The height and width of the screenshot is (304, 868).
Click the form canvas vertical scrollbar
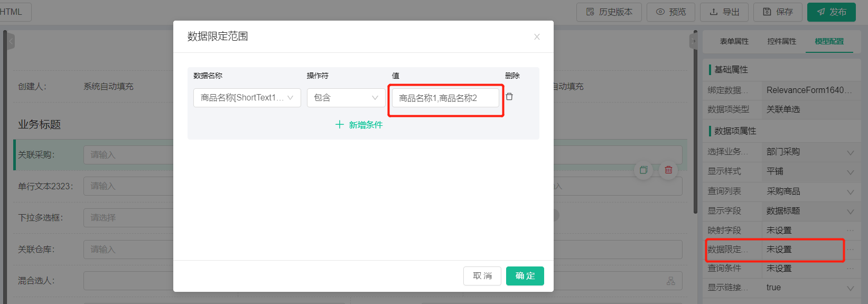point(695,122)
